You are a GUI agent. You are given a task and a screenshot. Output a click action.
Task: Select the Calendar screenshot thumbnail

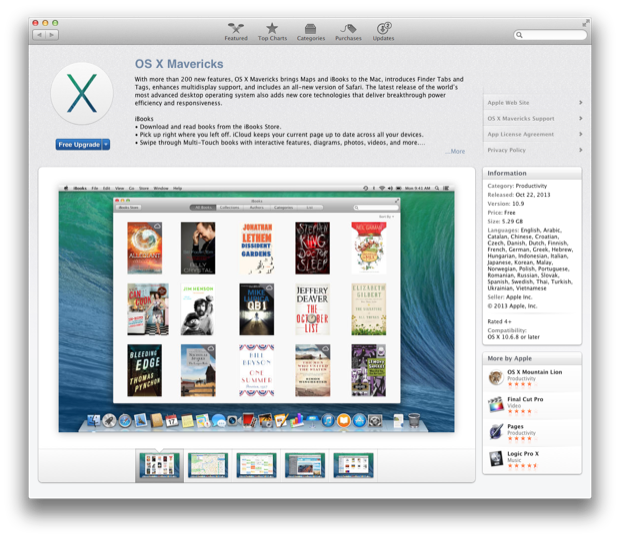256,465
